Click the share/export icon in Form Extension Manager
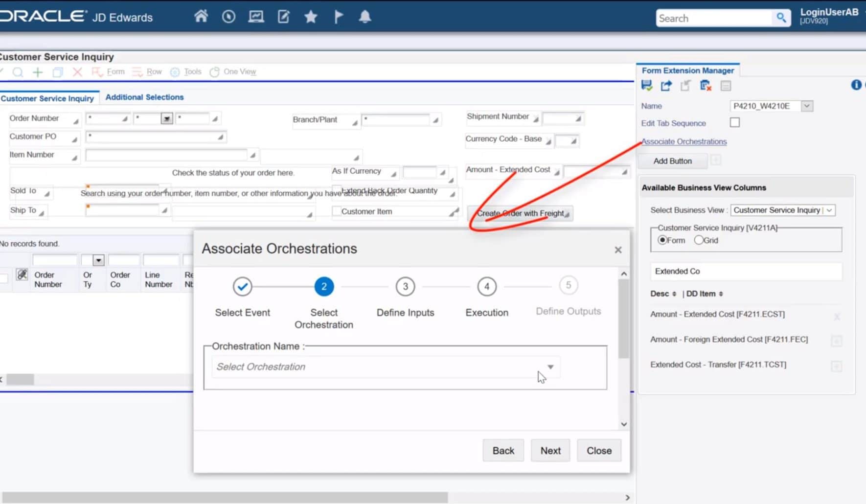The image size is (866, 504). pyautogui.click(x=666, y=86)
